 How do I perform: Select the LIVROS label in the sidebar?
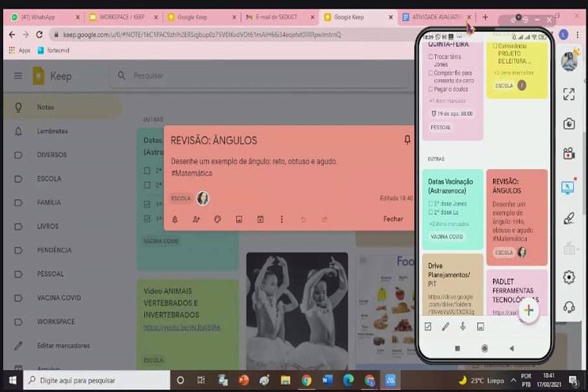click(62, 227)
